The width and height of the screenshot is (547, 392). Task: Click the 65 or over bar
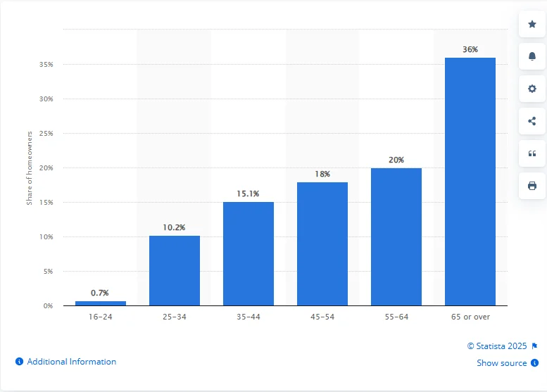tap(470, 182)
